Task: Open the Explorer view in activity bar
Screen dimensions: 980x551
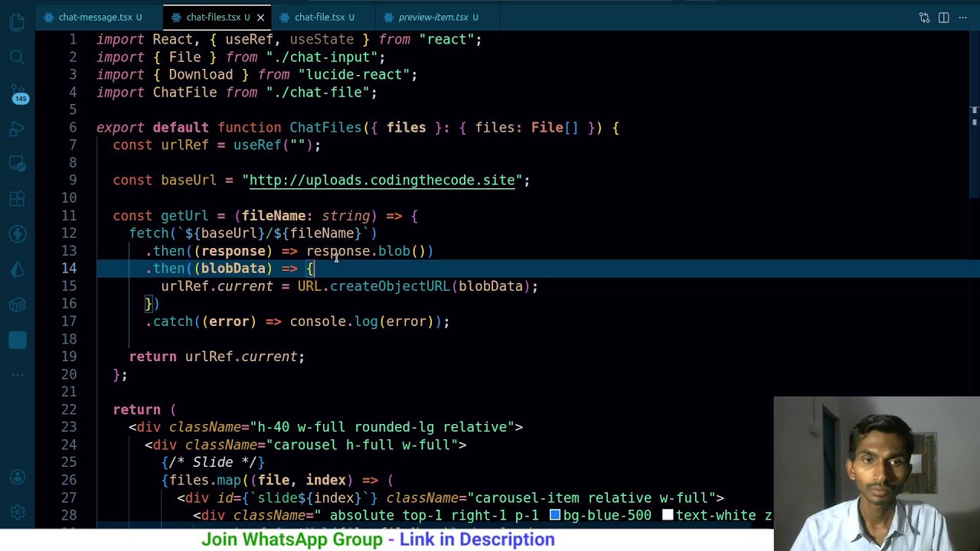Action: (17, 22)
